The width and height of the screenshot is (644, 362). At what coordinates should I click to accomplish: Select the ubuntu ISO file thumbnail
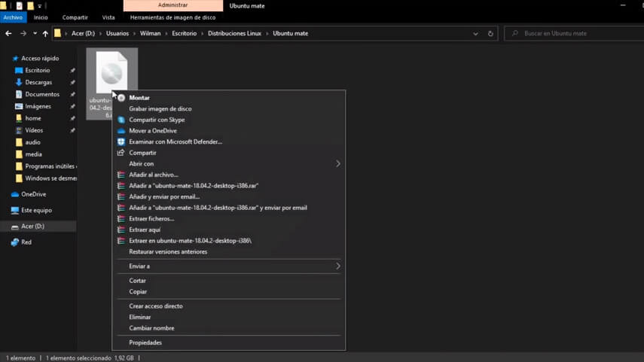111,73
